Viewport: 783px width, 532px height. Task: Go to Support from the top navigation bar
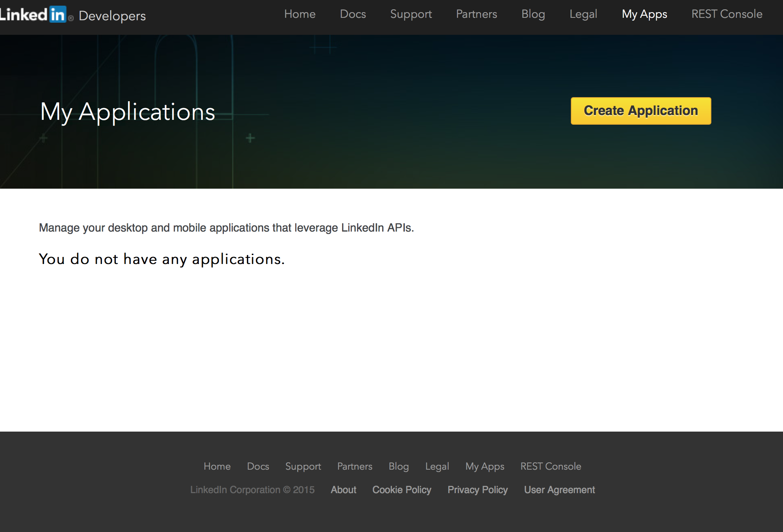coord(411,14)
